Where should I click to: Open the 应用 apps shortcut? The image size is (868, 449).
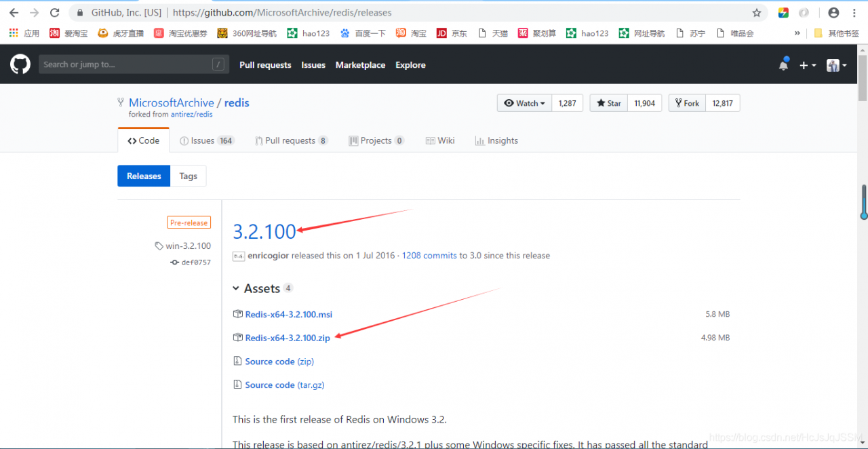(24, 33)
